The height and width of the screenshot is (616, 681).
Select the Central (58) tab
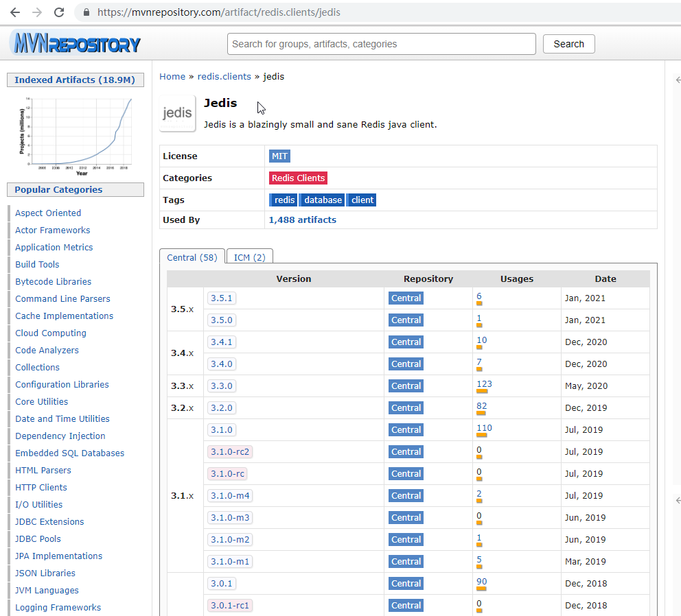pos(192,257)
